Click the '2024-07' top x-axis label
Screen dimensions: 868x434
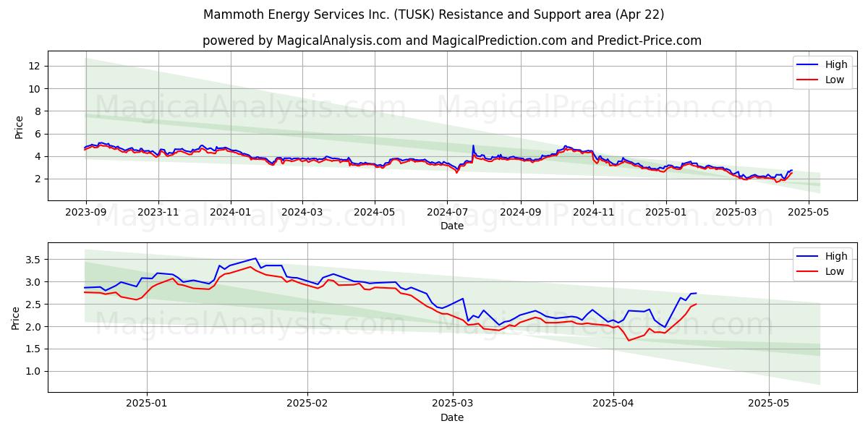click(x=447, y=213)
